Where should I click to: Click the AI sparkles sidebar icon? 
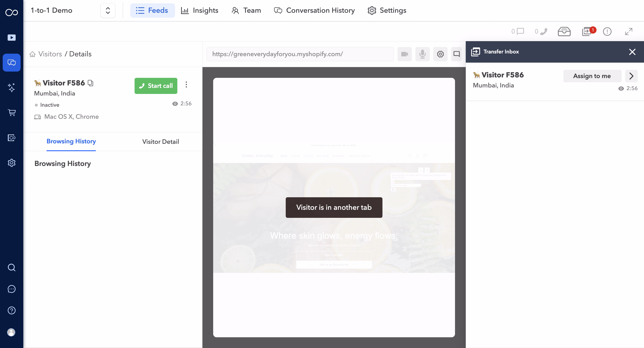(x=11, y=88)
